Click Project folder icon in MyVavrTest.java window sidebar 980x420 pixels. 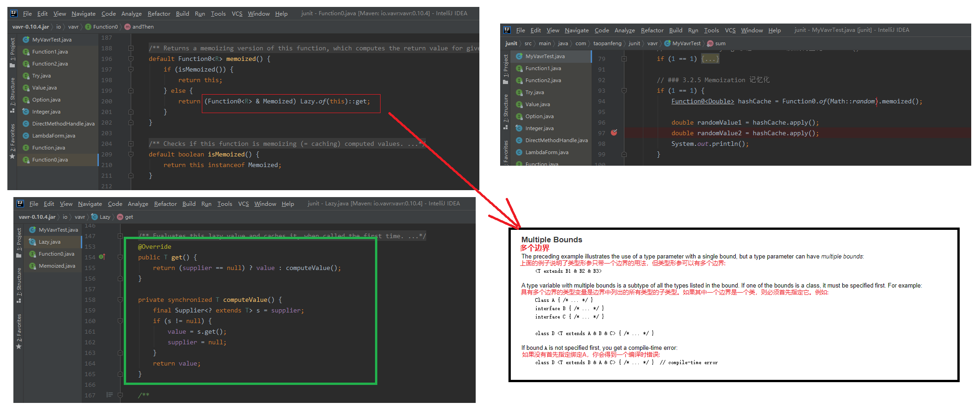[506, 82]
